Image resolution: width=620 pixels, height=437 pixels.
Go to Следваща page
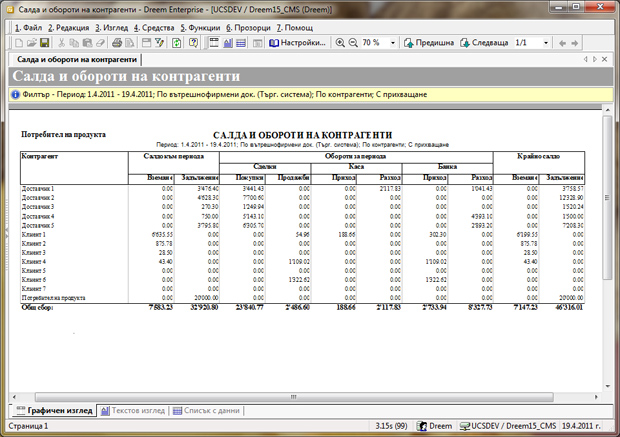point(484,43)
